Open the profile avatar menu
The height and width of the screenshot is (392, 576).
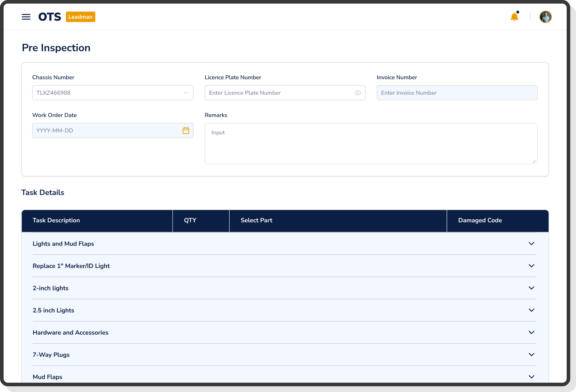point(546,16)
